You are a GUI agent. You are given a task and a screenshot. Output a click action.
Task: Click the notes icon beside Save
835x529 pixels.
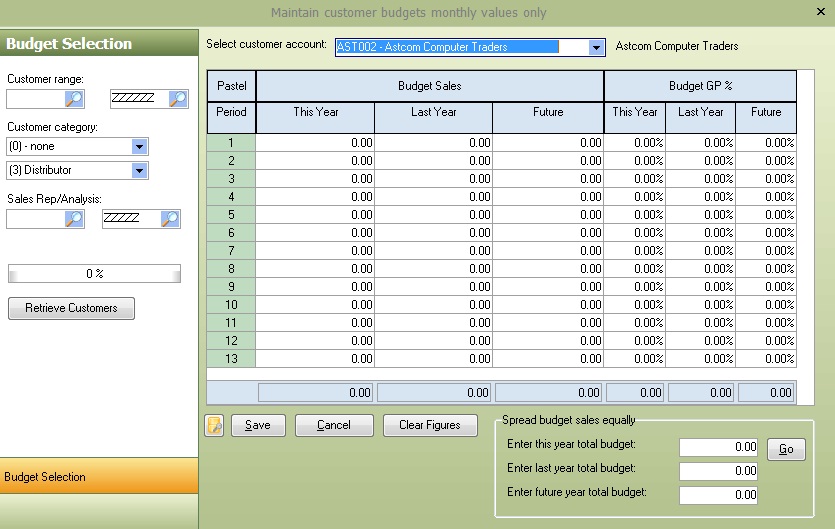tap(214, 425)
